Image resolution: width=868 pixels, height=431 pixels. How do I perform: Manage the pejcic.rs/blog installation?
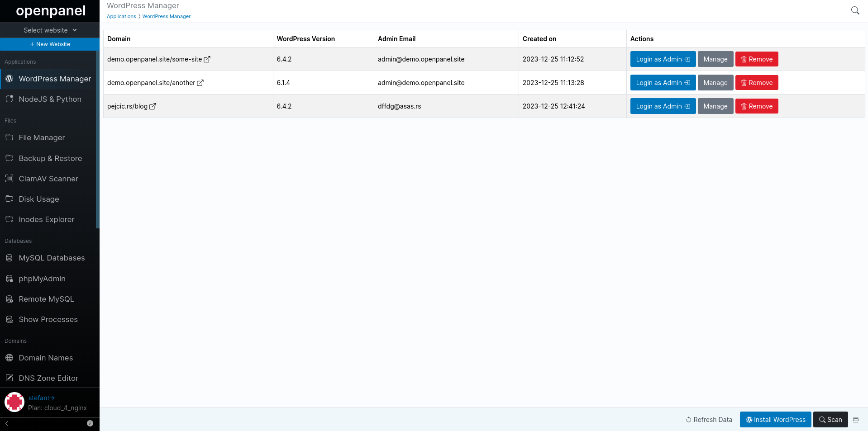coord(715,106)
